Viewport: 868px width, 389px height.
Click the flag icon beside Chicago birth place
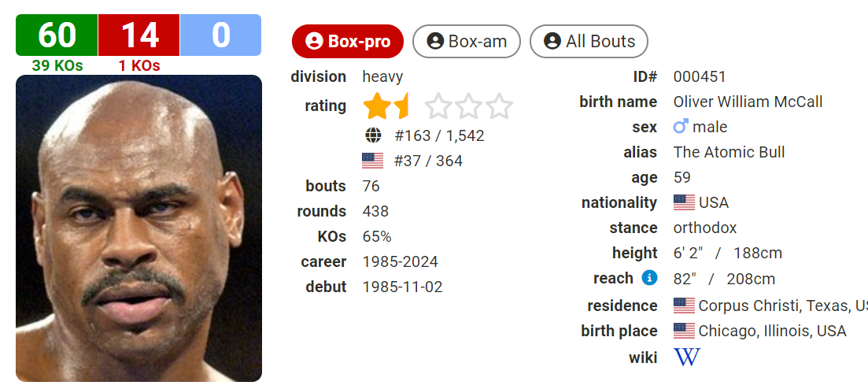(684, 331)
